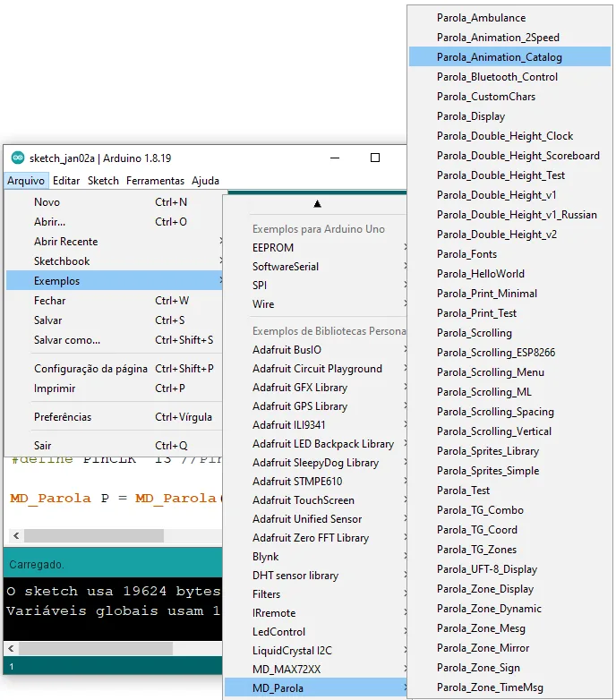Image resolution: width=616 pixels, height=700 pixels.
Task: Expand SoftwareSerial examples
Action: (x=315, y=267)
